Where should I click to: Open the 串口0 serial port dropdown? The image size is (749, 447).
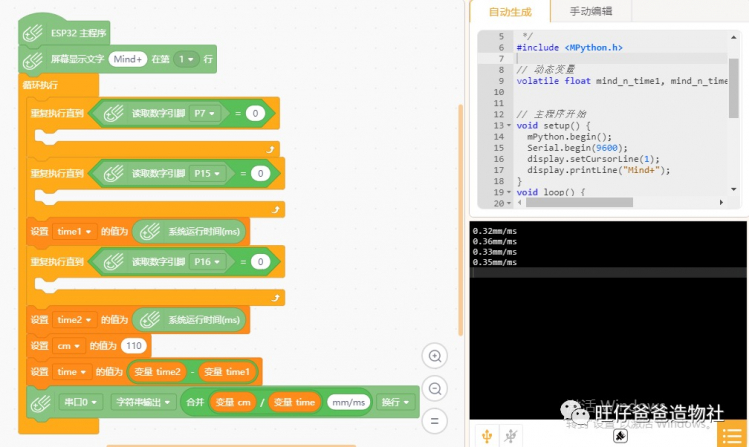pos(80,403)
